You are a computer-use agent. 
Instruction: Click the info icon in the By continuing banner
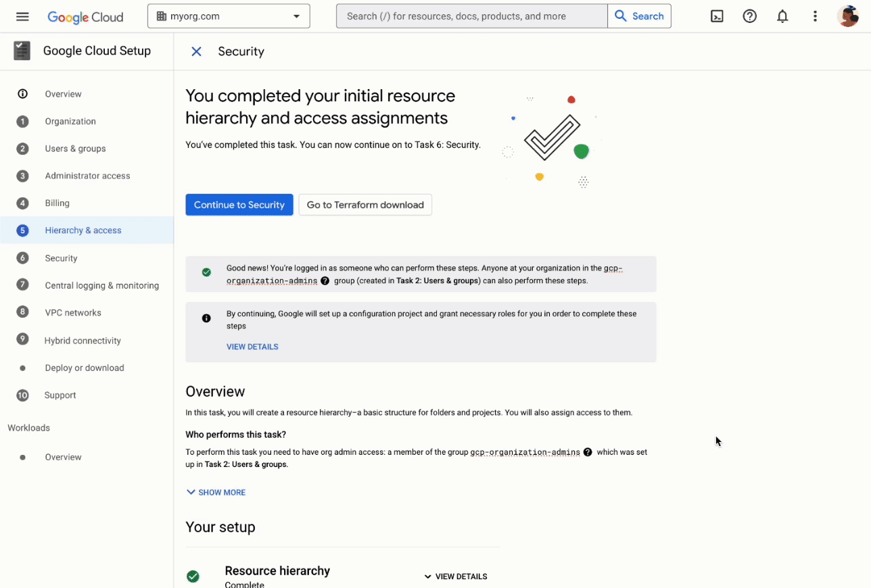[x=206, y=318]
